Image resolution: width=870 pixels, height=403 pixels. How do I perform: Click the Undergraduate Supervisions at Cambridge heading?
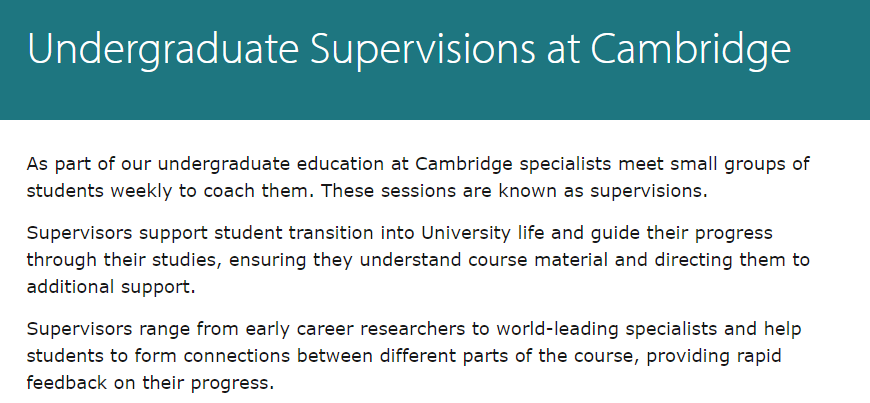[409, 50]
